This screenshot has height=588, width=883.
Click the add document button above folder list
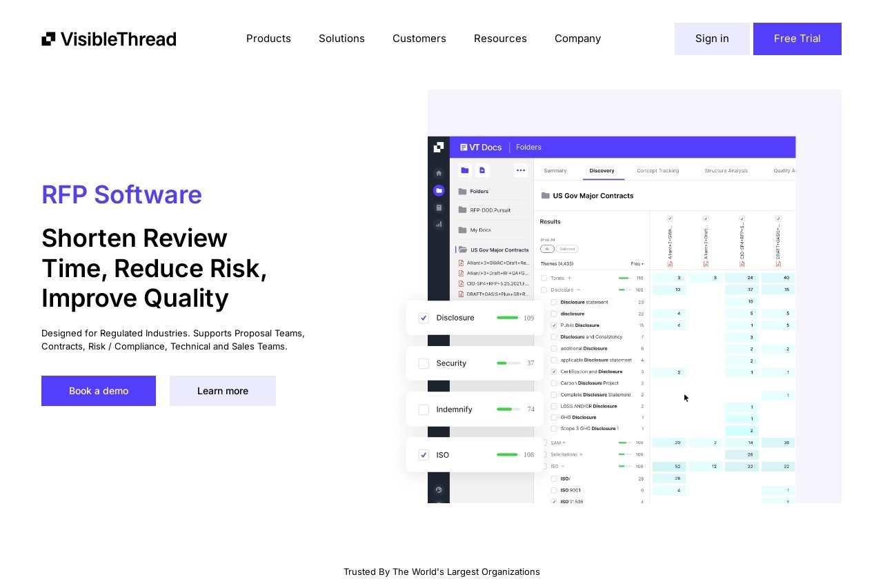tap(482, 170)
